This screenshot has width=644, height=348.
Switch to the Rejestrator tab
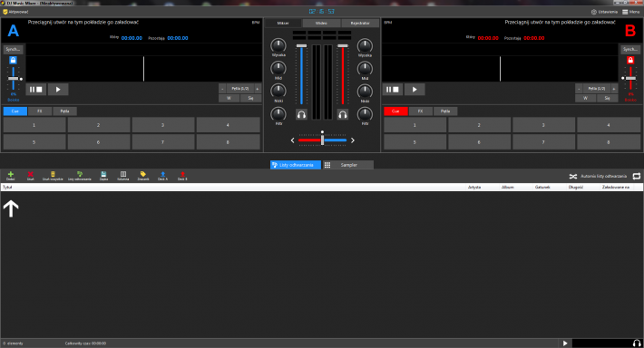[x=360, y=23]
